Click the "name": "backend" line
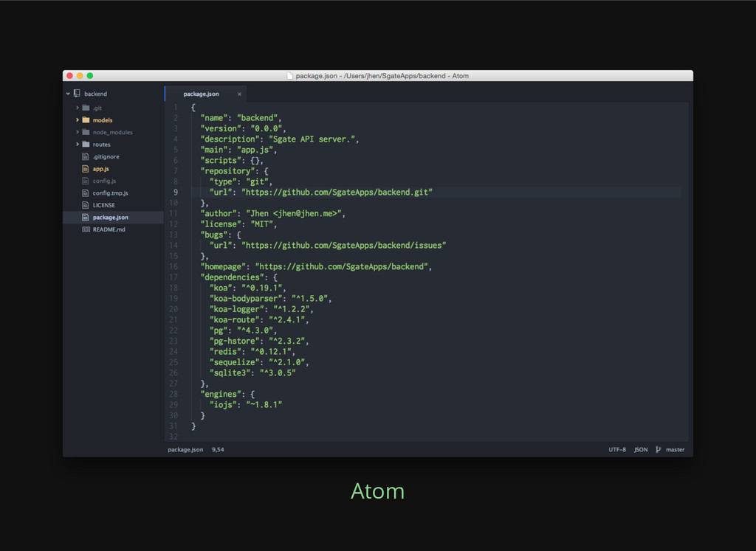The width and height of the screenshot is (756, 551). tap(241, 118)
